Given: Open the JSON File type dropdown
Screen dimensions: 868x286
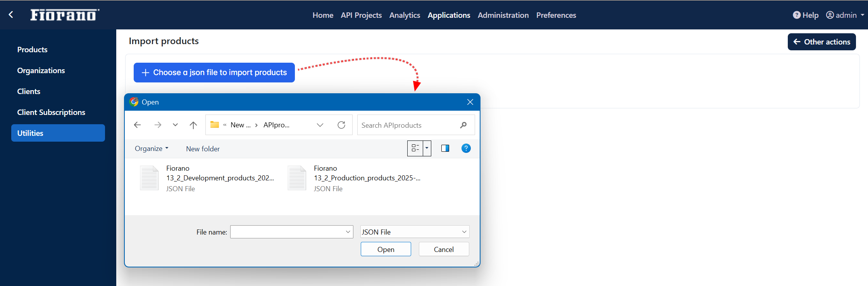Looking at the screenshot, I should [415, 232].
